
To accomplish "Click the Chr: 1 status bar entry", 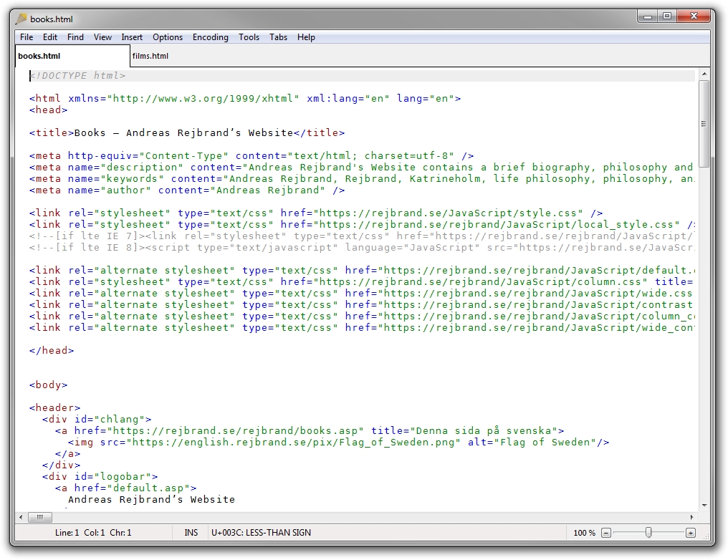I will [120, 533].
